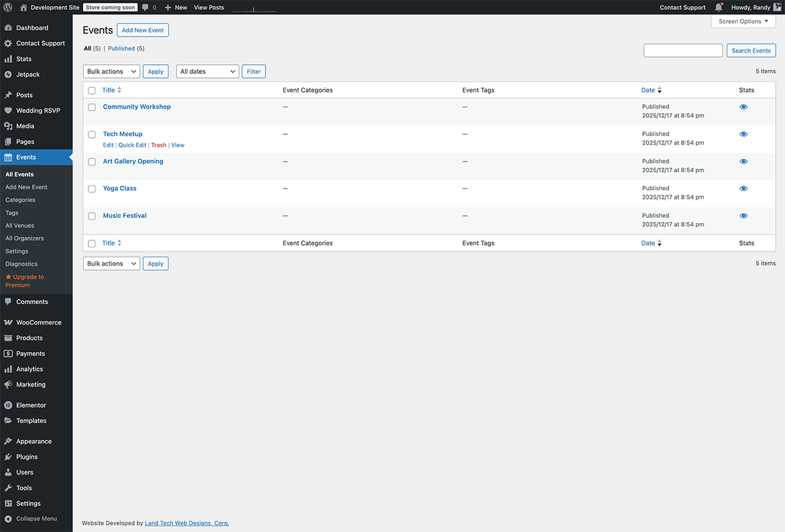
Task: Click the comments bubble icon in admin bar
Action: 146,7
